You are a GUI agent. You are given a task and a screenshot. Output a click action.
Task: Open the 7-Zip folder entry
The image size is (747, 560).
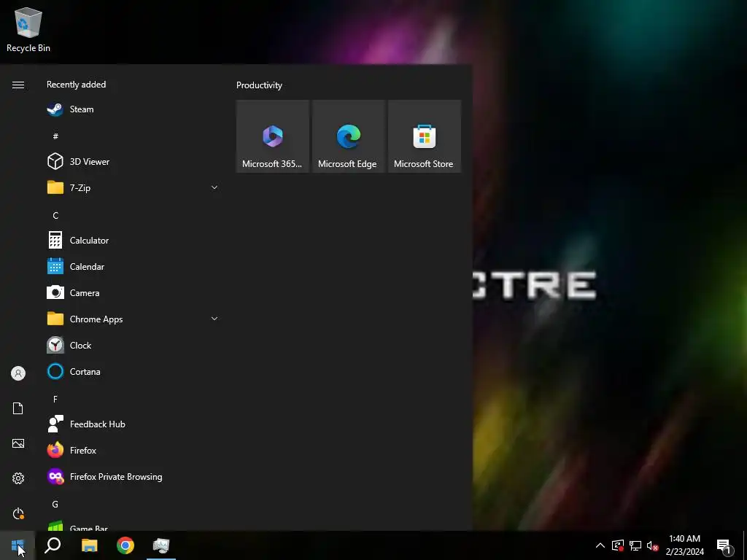(133, 187)
